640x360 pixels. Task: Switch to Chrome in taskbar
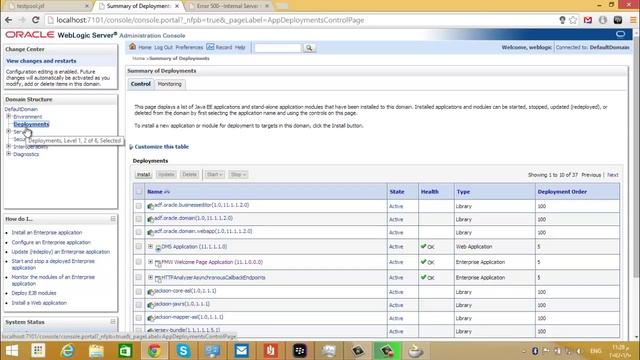[x=154, y=351]
